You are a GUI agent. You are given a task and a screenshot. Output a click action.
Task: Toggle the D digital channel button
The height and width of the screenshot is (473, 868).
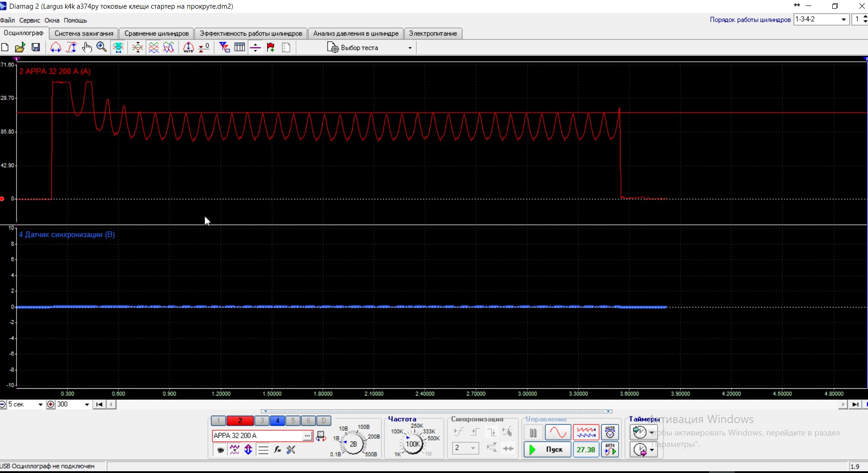324,421
